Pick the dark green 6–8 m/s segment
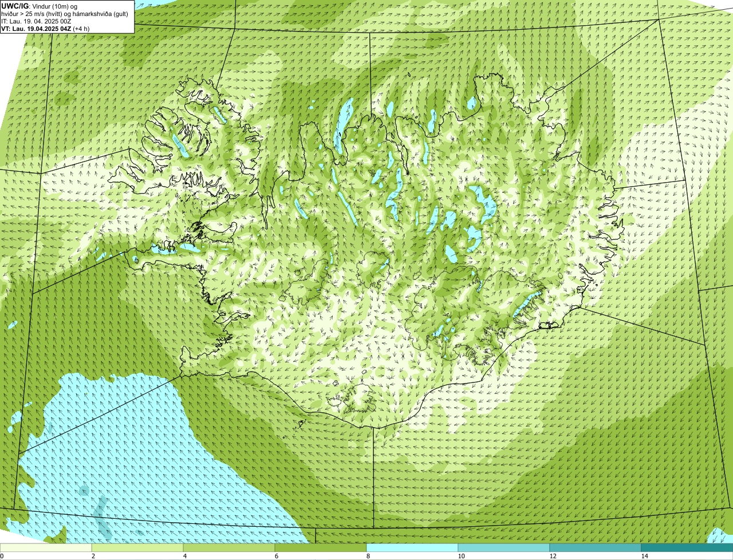The height and width of the screenshot is (560, 733). coord(321,547)
